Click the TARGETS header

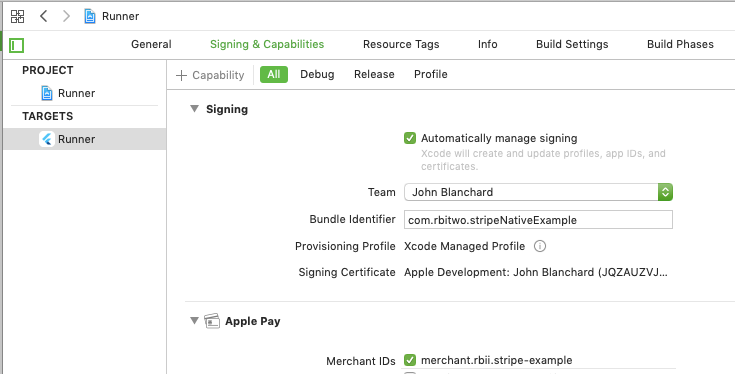[48, 116]
